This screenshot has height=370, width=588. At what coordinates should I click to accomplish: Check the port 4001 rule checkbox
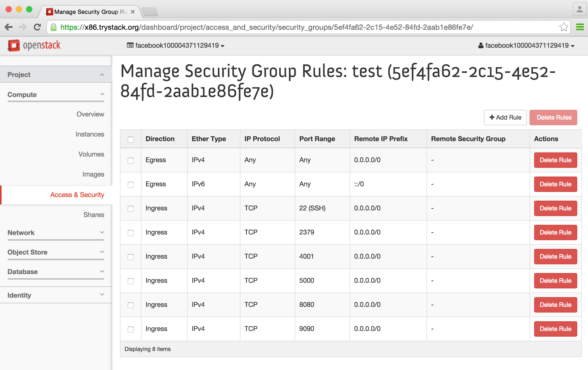coord(131,257)
